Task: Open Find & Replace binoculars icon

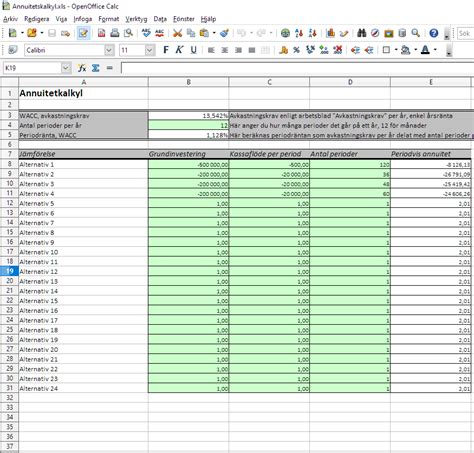Action: point(362,33)
